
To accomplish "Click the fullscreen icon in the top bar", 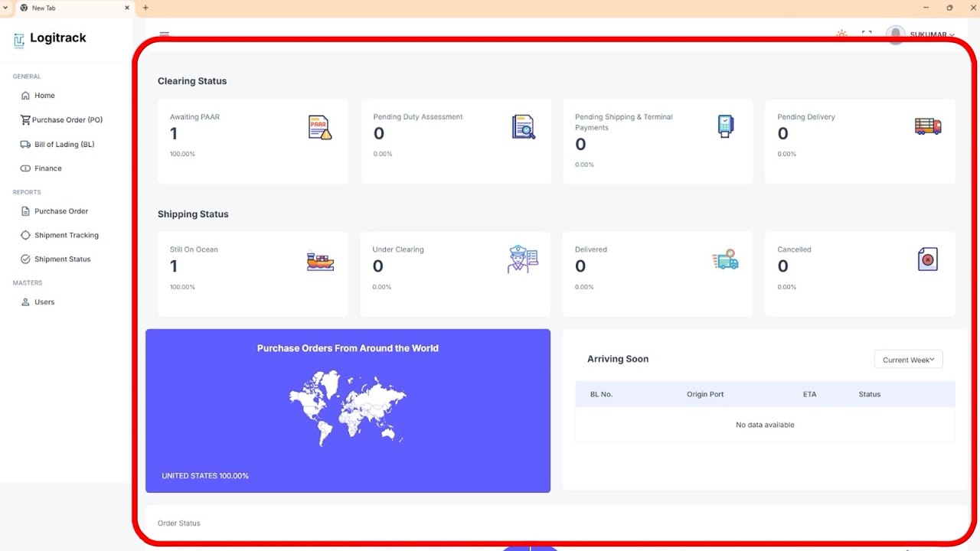I will pyautogui.click(x=867, y=34).
